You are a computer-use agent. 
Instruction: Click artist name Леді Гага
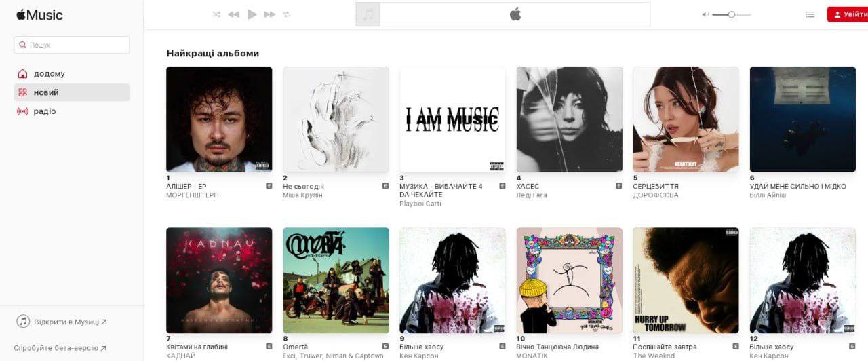pyautogui.click(x=532, y=195)
